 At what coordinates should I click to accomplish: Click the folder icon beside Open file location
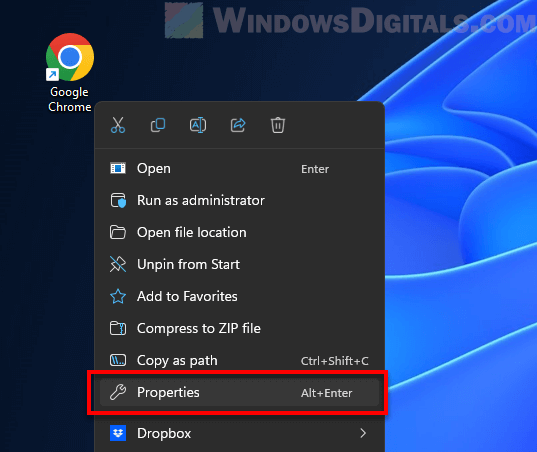[118, 232]
